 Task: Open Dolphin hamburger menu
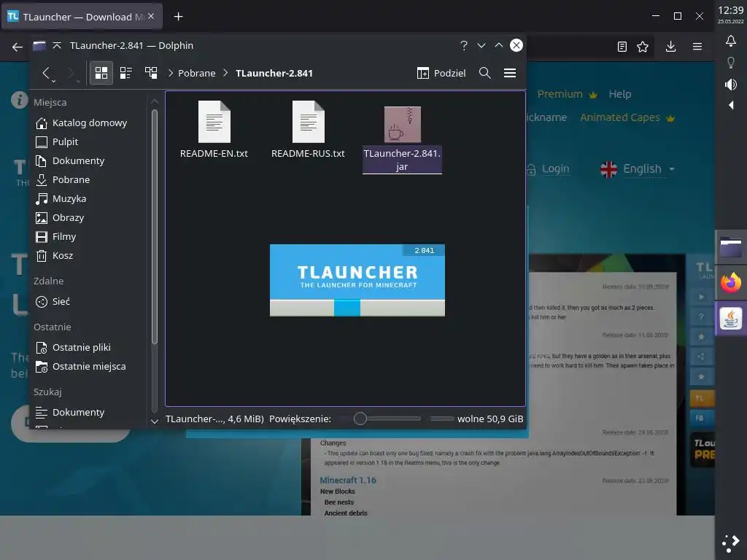click(510, 73)
